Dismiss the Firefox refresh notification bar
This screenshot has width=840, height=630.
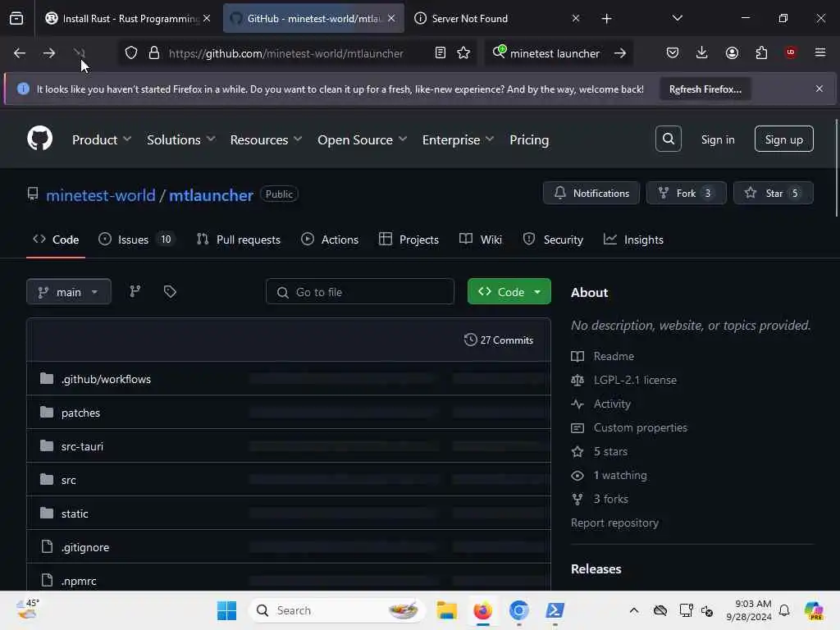click(x=819, y=89)
